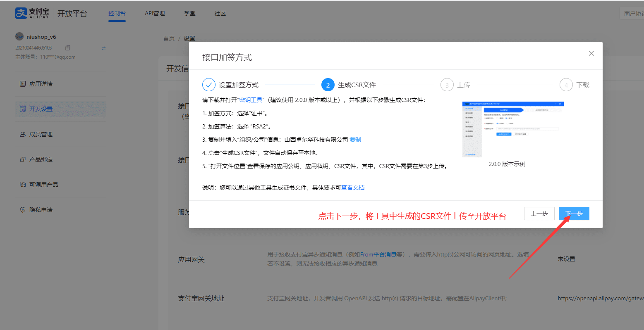The image size is (644, 330).
Task: Enlarge the 2.0.0 版本示例 thumbnail
Action: tap(513, 129)
